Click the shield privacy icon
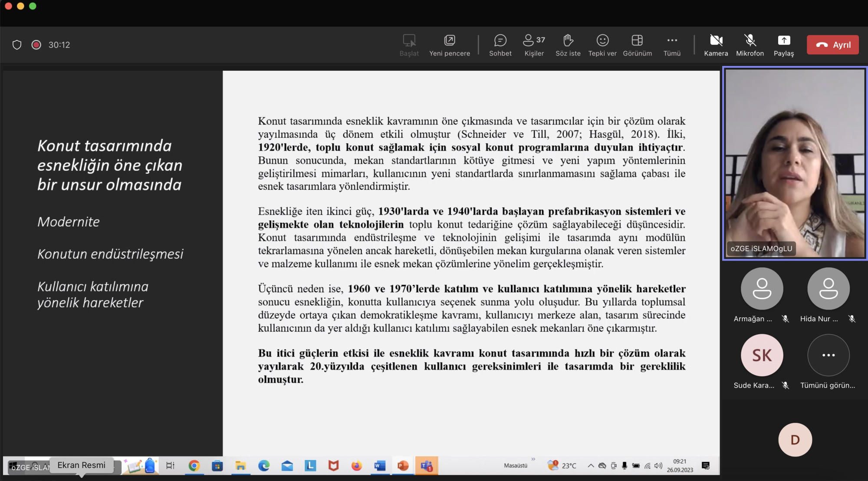 [x=16, y=45]
